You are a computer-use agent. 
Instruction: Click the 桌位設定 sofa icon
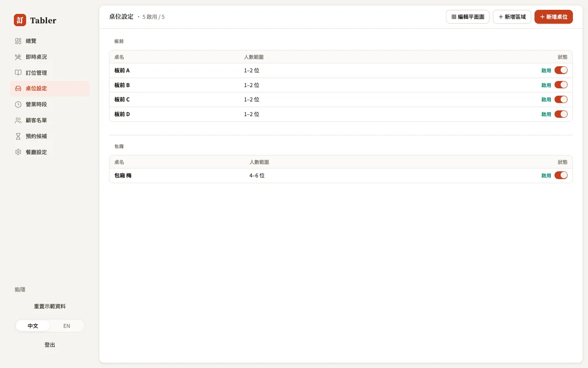18,88
